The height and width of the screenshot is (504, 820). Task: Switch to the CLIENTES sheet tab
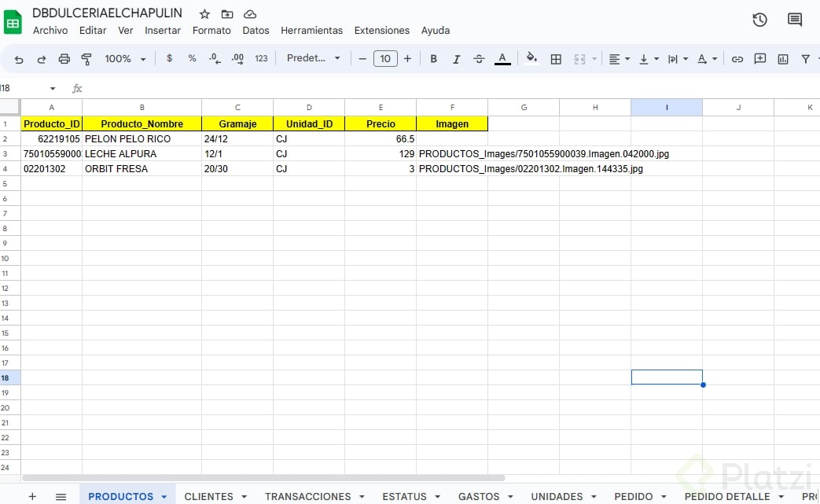pos(208,496)
